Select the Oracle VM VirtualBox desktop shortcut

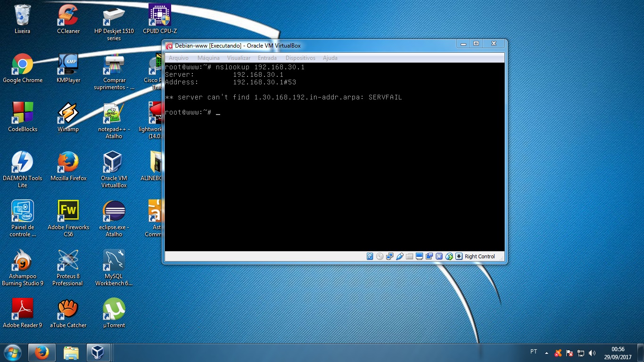114,170
